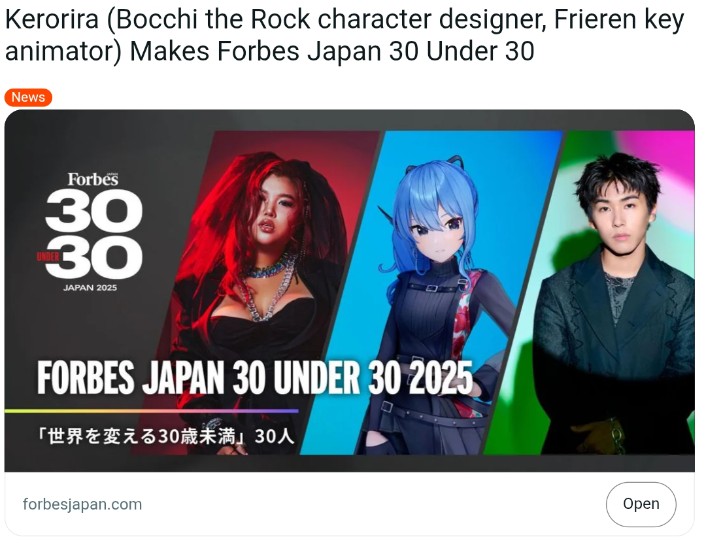The image size is (706, 545).
Task: Select the orange News tag
Action: [x=28, y=97]
